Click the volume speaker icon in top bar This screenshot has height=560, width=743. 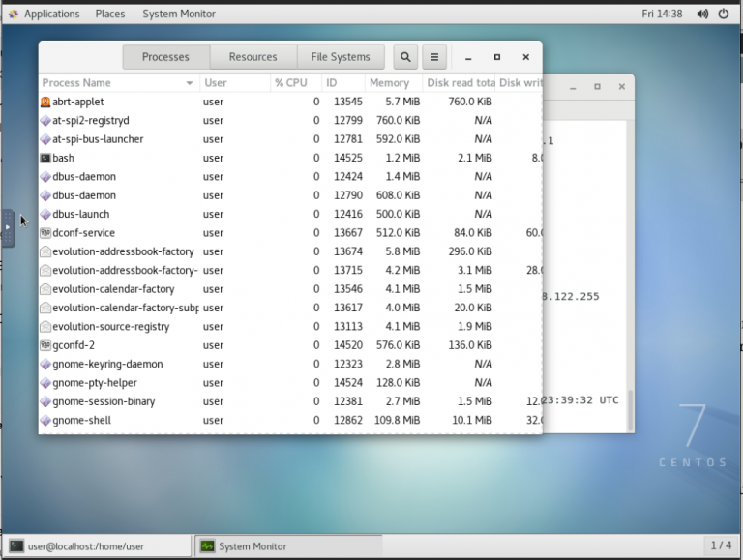pos(702,14)
